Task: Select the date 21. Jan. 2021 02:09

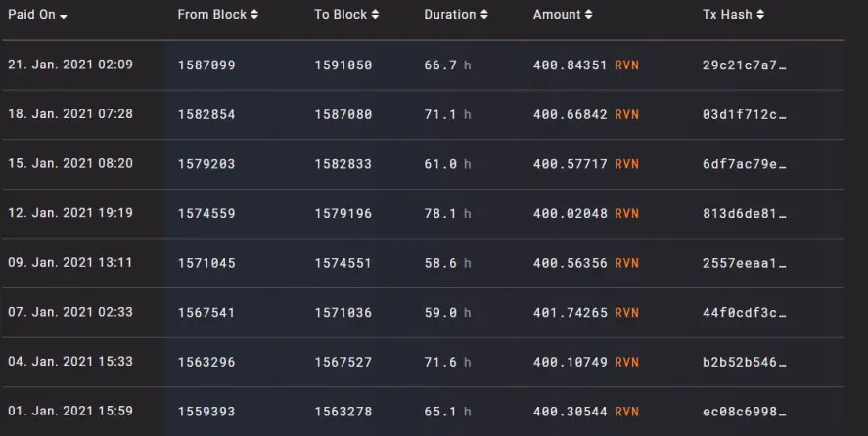Action: [70, 65]
